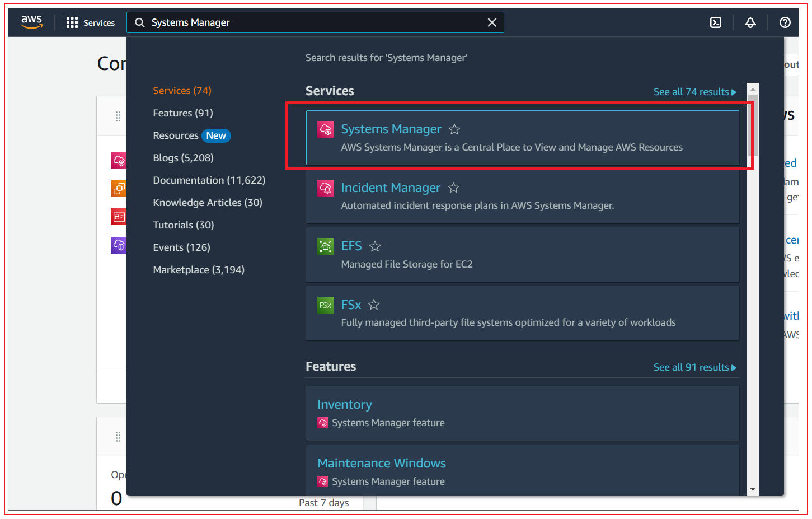Viewport: 812px width, 519px height.
Task: Click the FSx service icon
Action: 326,305
